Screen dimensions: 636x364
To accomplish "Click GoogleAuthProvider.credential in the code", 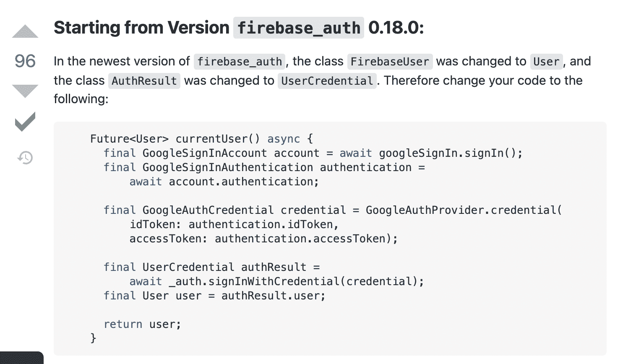I will coord(461,210).
